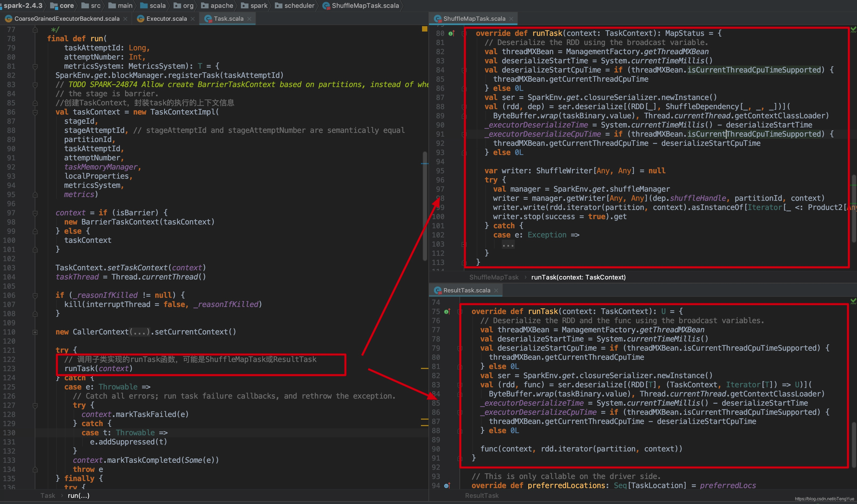
Task: Close the ShuffleMapTask.scala tab
Action: pyautogui.click(x=511, y=19)
